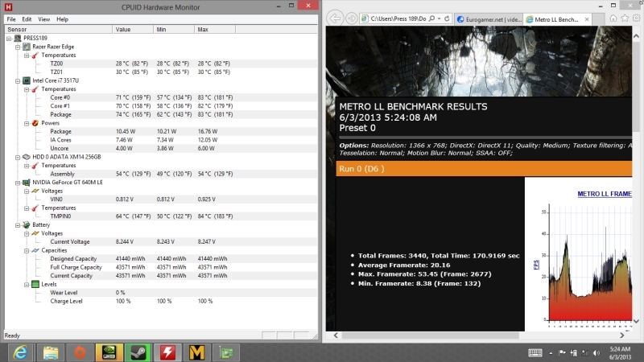Click the Razer Razer Edge motherboard icon

pos(27,47)
